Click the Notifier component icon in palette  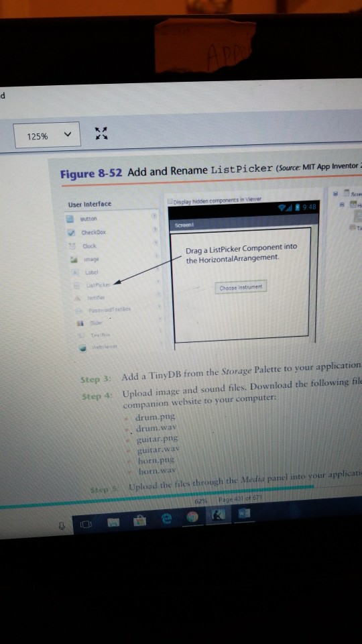78,298
